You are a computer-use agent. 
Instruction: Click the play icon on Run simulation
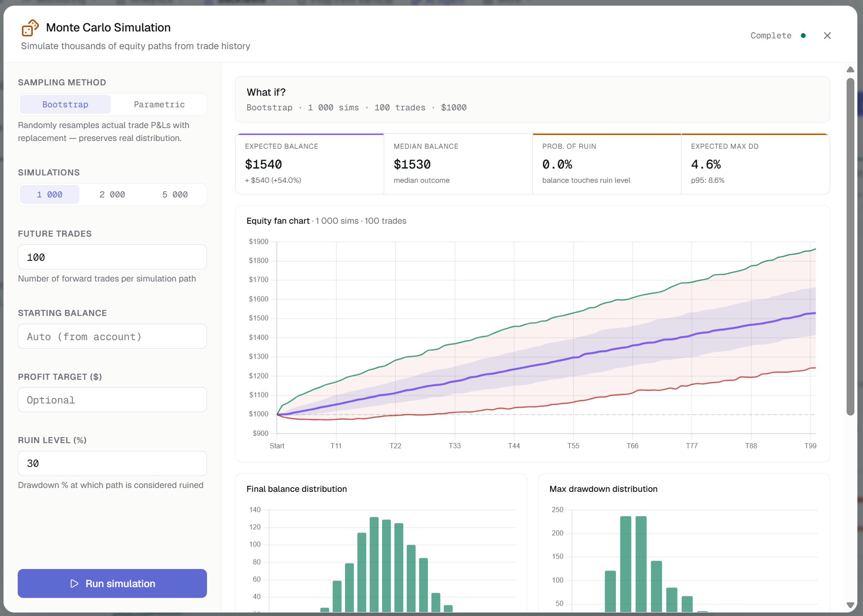pos(75,583)
